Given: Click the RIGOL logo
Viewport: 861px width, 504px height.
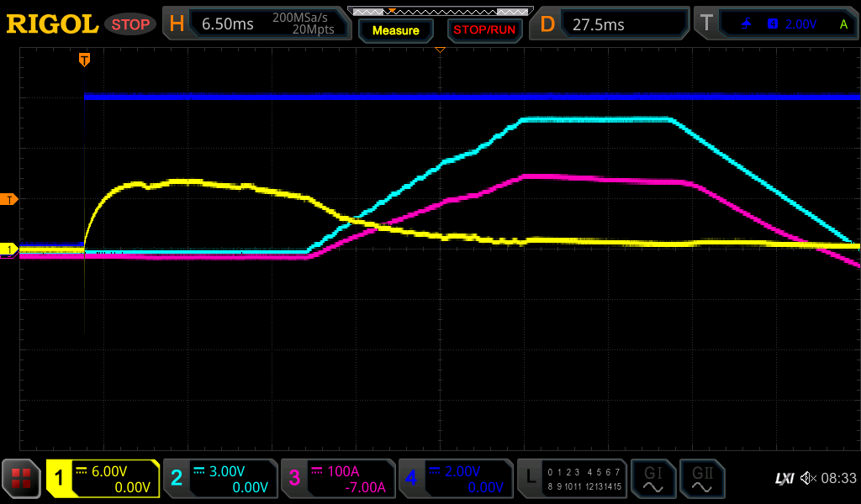Looking at the screenshot, I should point(52,24).
